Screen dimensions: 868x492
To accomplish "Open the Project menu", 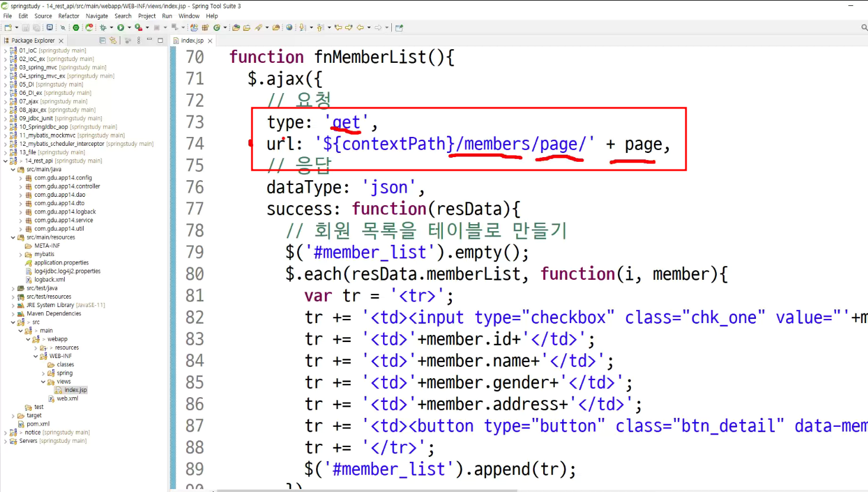I will click(147, 16).
